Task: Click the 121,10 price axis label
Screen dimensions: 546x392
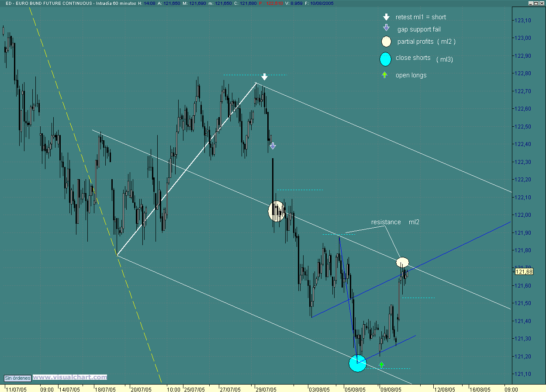Action: coord(522,374)
